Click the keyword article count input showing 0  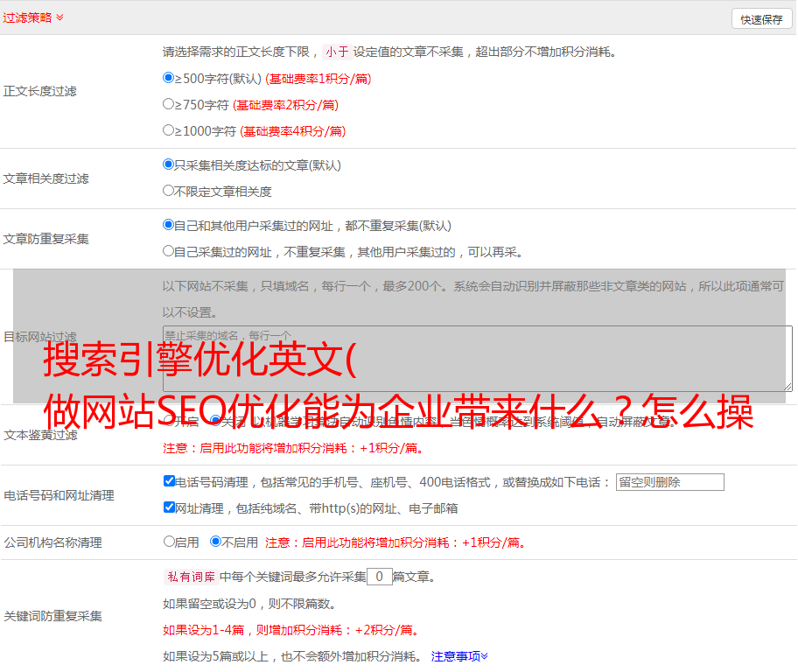tap(379, 577)
